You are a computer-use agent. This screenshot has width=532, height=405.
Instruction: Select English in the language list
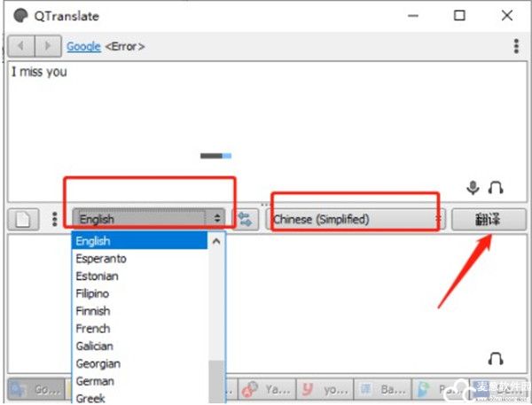[x=139, y=241]
